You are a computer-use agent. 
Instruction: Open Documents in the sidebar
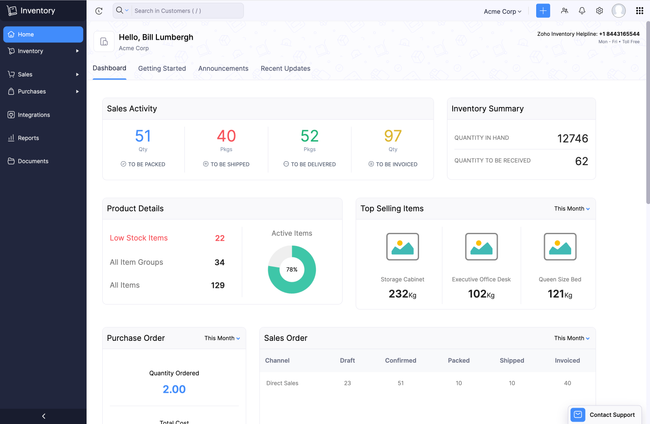(x=32, y=161)
